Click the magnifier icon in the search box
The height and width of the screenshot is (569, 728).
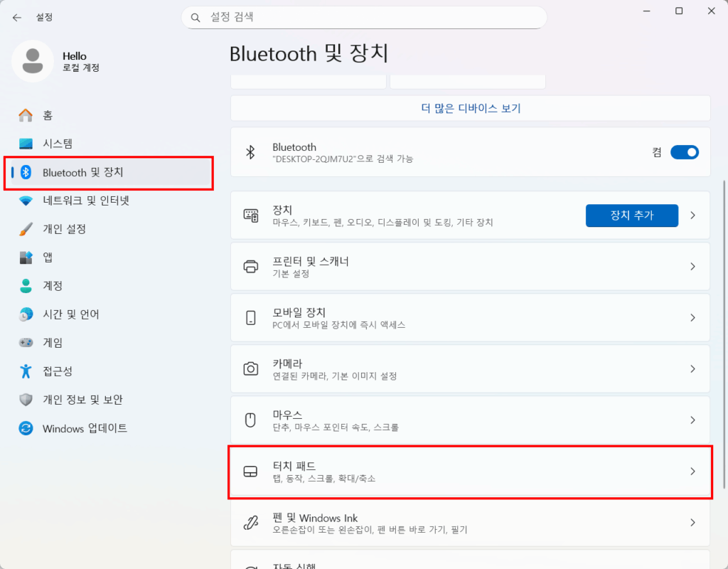coord(196,17)
